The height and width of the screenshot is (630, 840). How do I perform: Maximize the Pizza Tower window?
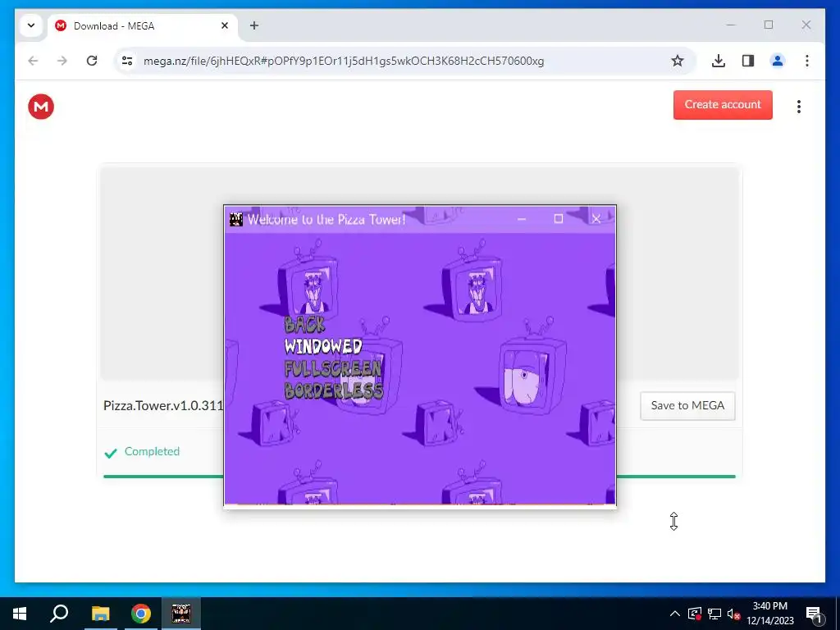558,218
